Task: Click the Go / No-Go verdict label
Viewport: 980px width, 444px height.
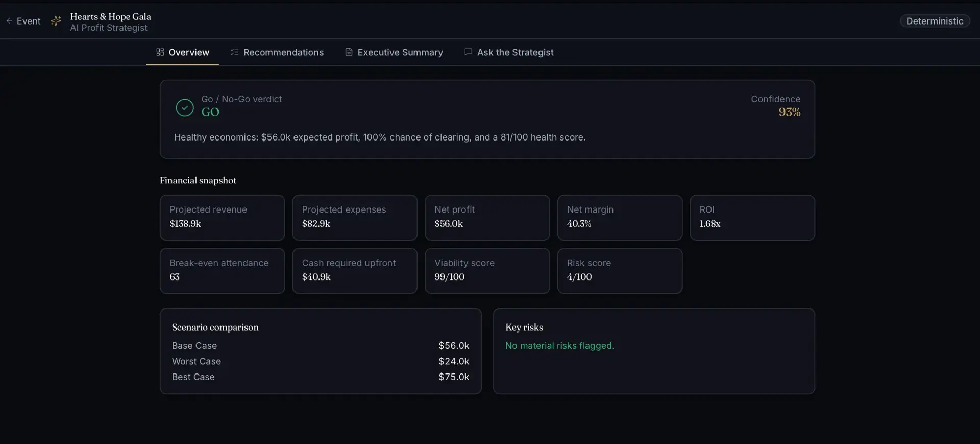Action: tap(241, 99)
